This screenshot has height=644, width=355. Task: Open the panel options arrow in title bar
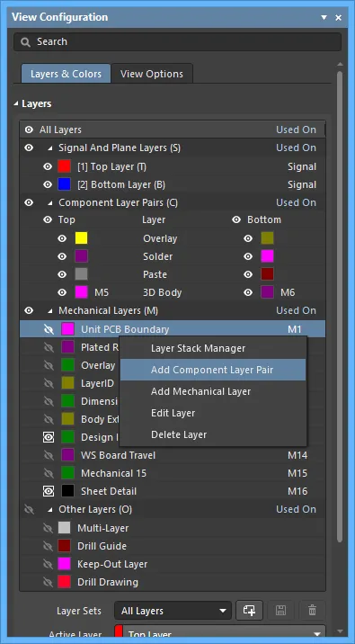pyautogui.click(x=324, y=18)
